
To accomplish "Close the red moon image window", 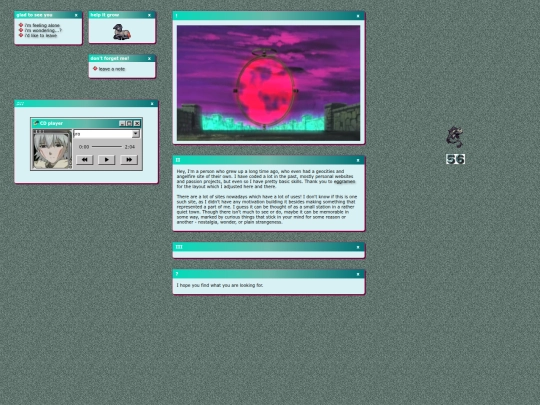I will (x=358, y=16).
